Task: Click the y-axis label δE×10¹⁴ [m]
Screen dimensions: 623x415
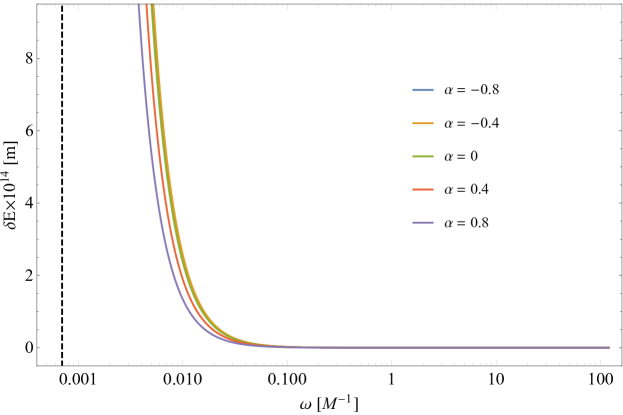Action: point(12,185)
